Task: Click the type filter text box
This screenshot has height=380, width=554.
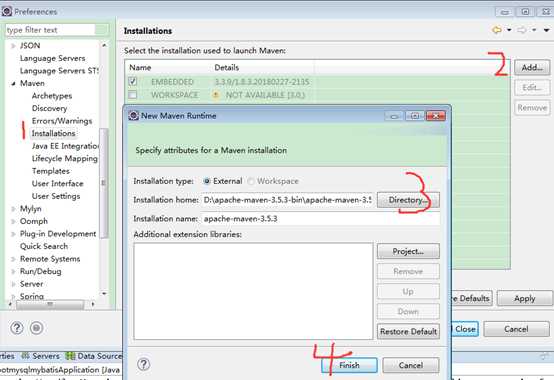Action: [x=51, y=30]
